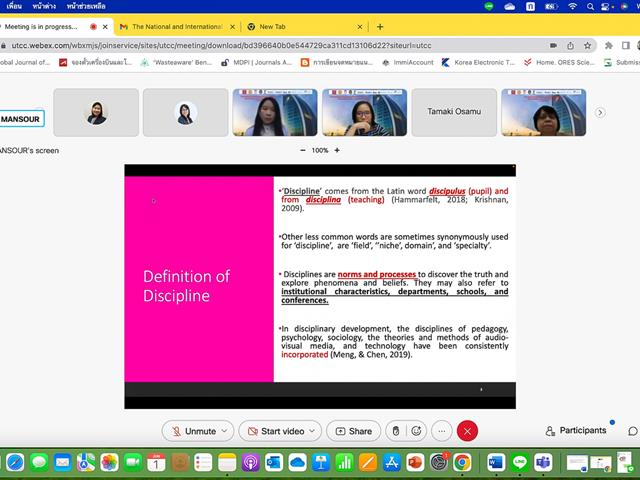Open the Home. ORES Scie... bookmark
This screenshot has height=480, width=640.
click(x=559, y=62)
